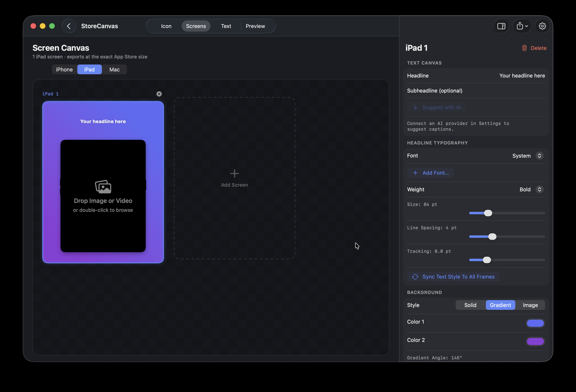This screenshot has height=392, width=576.
Task: Click the 'iPad 1' inspector heading
Action: click(x=417, y=48)
